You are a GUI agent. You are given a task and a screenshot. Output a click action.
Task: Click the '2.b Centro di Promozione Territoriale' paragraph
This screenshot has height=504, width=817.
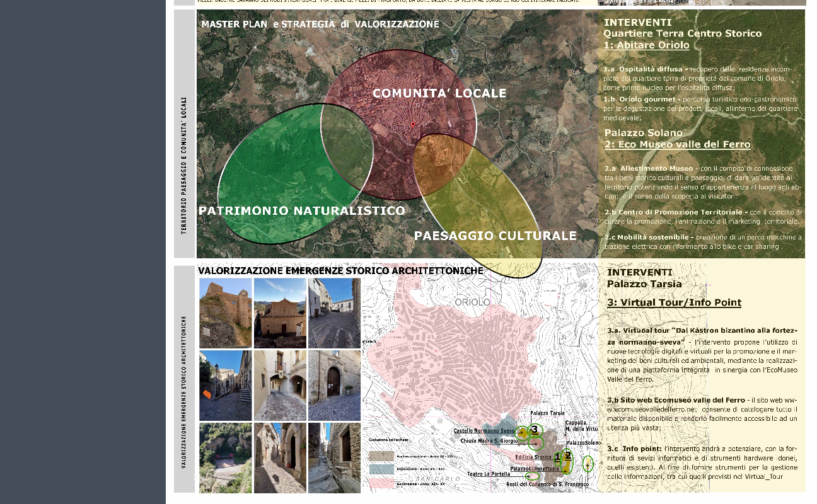pos(702,217)
